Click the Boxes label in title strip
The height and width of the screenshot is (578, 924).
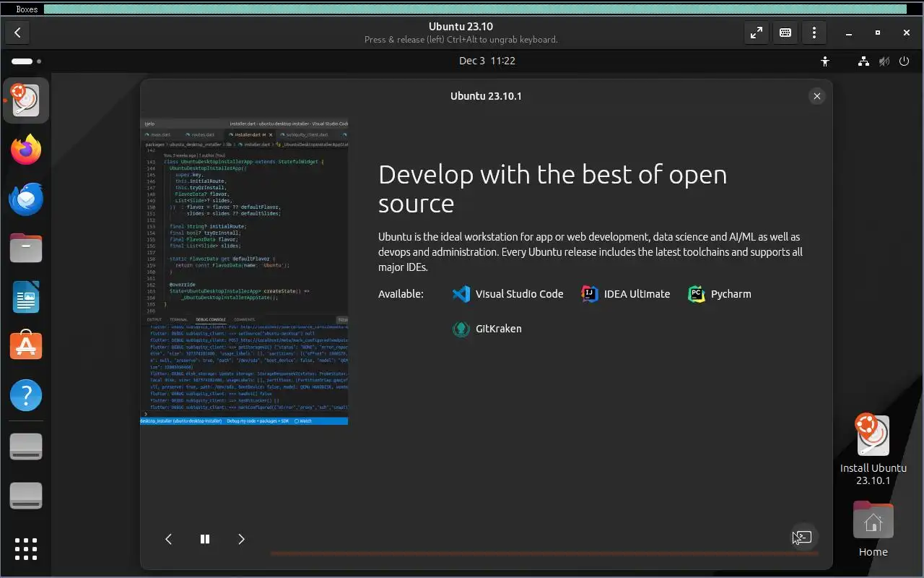point(27,9)
